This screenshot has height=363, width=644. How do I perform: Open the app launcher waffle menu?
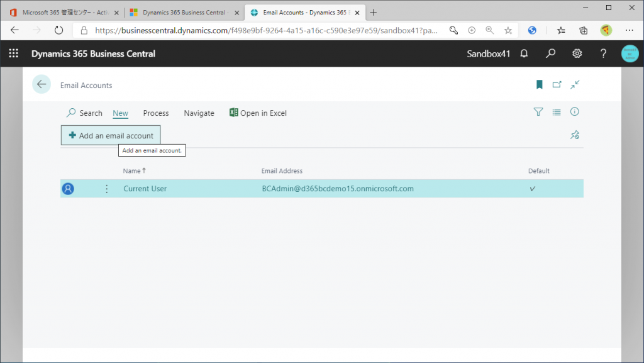tap(14, 53)
